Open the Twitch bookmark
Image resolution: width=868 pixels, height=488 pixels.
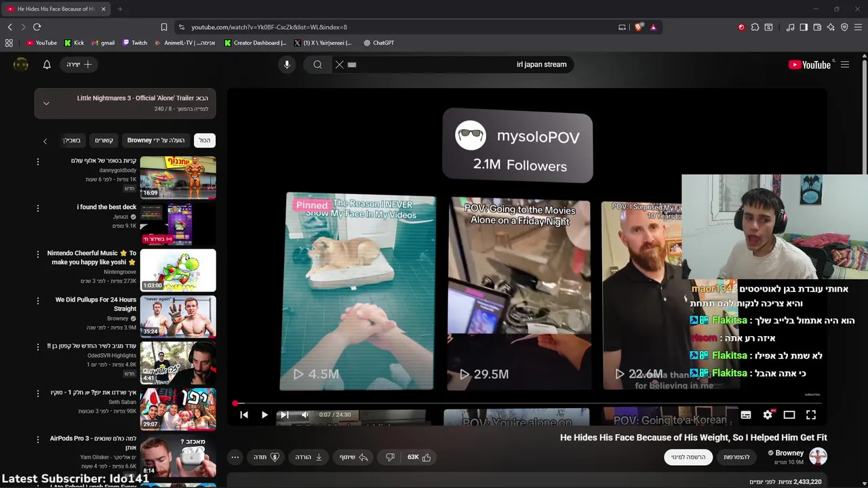tap(134, 43)
